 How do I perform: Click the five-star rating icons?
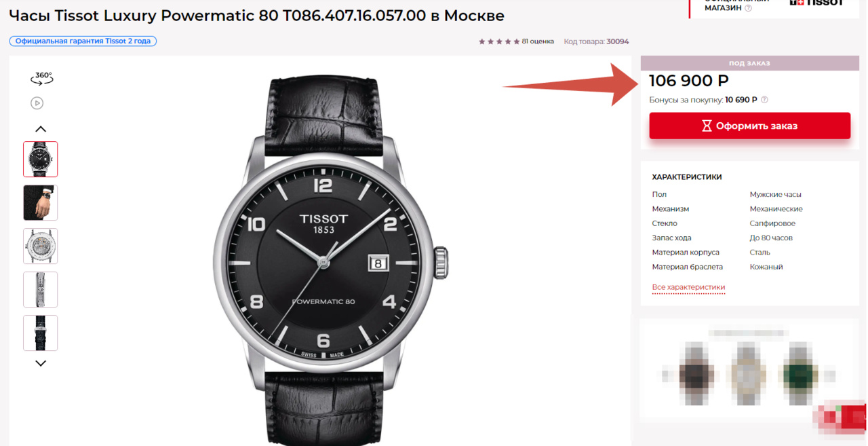click(x=499, y=41)
